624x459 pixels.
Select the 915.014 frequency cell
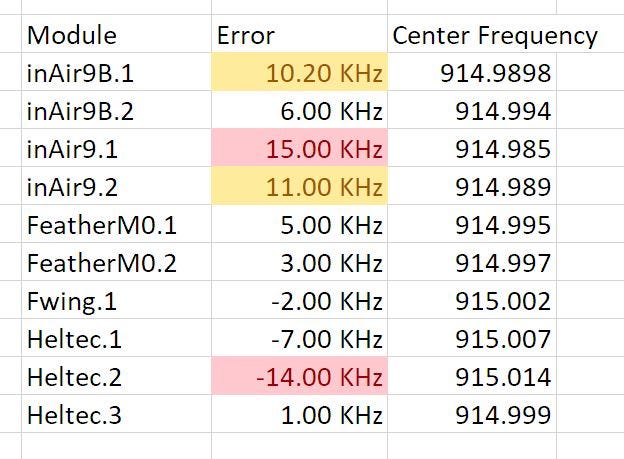(x=472, y=376)
